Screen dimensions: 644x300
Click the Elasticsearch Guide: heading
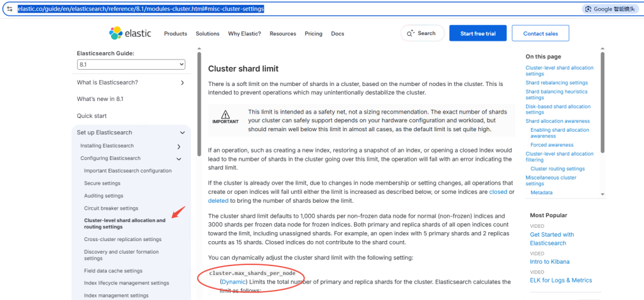[x=105, y=53]
